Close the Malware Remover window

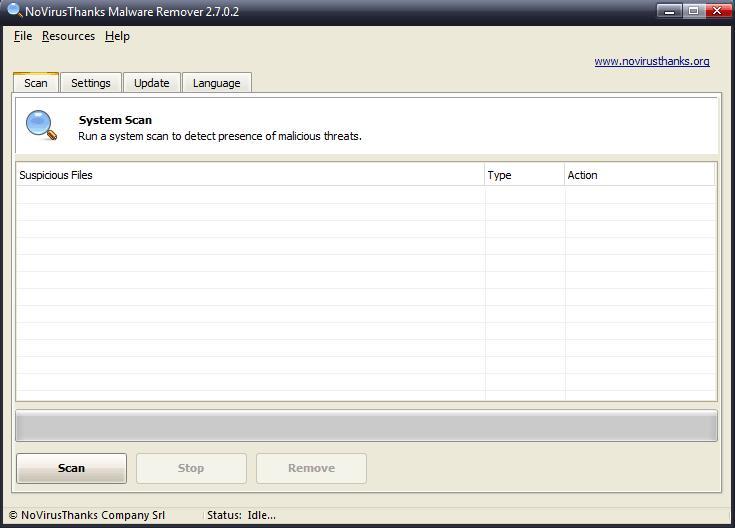tap(718, 11)
